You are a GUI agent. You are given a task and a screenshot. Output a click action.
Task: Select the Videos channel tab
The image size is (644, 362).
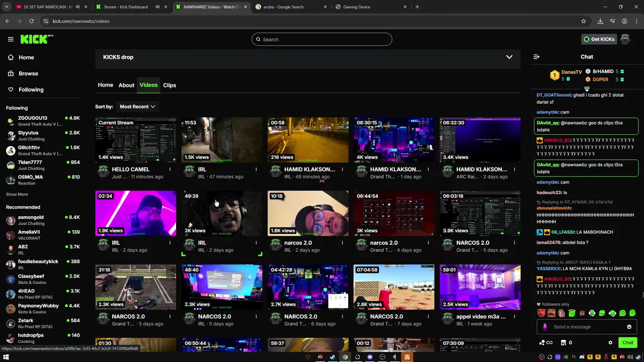148,85
